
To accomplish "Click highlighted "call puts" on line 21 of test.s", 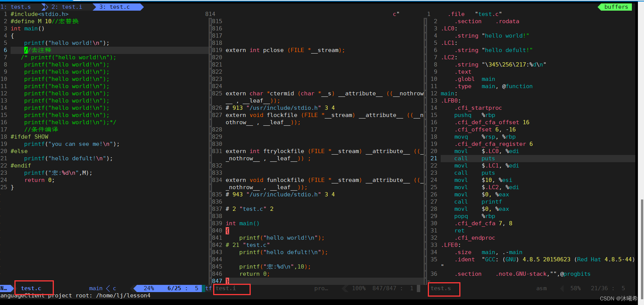I will 475,158.
